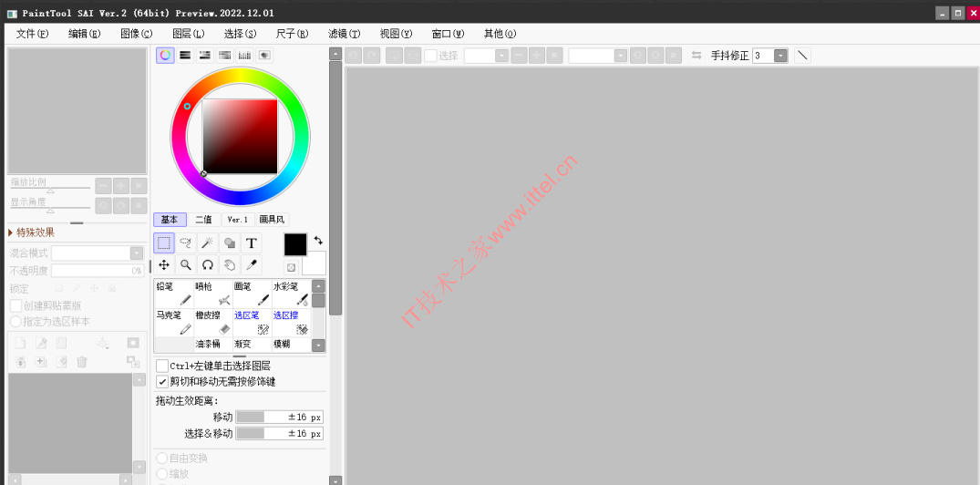The image size is (980, 485).
Task: Select the text tool
Action: [252, 243]
